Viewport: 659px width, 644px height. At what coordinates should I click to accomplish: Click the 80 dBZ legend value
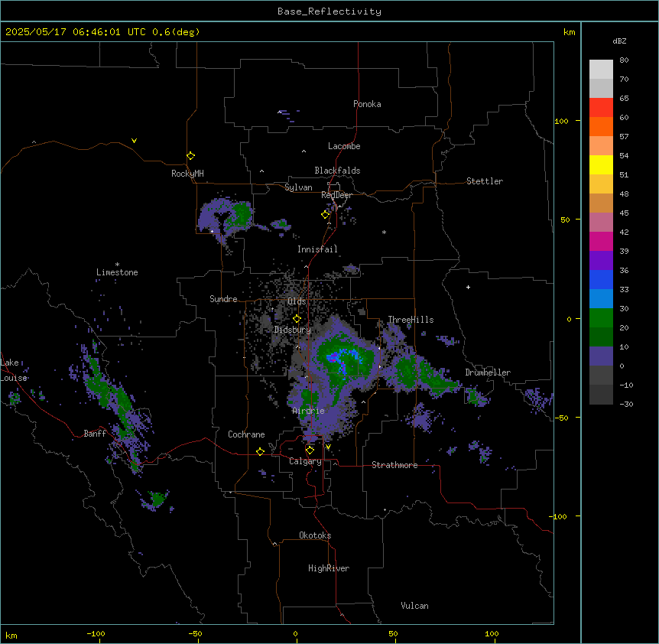coord(624,60)
